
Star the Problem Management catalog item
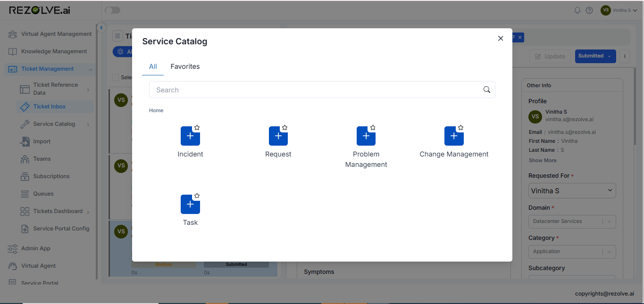[373, 128]
